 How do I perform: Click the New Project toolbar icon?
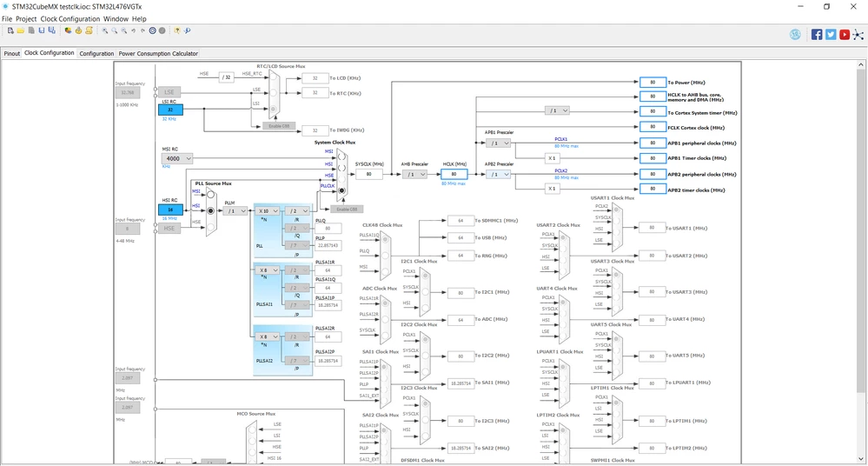tap(10, 30)
